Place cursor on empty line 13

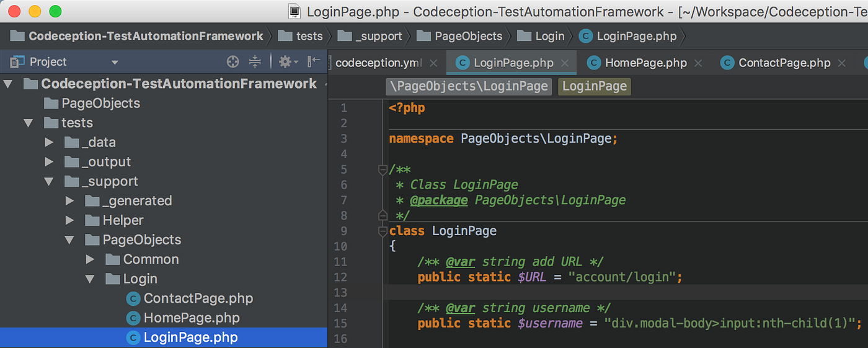pyautogui.click(x=626, y=292)
